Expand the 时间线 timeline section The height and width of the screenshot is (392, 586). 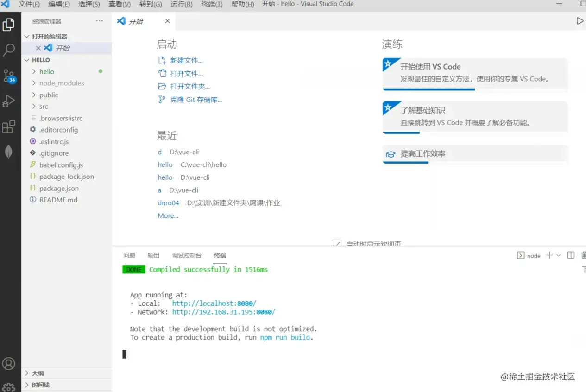coord(26,385)
